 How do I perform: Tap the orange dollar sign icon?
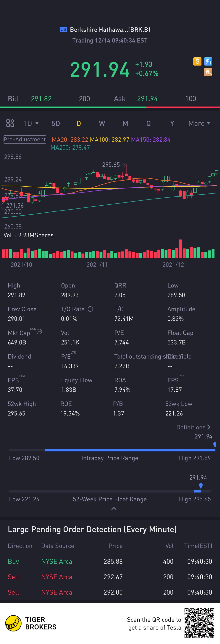pyautogui.click(x=197, y=61)
